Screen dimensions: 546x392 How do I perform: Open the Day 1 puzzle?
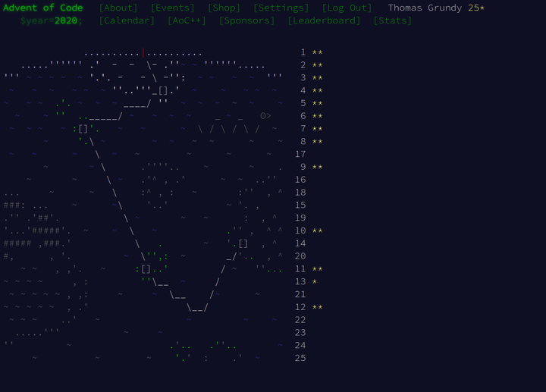[303, 52]
